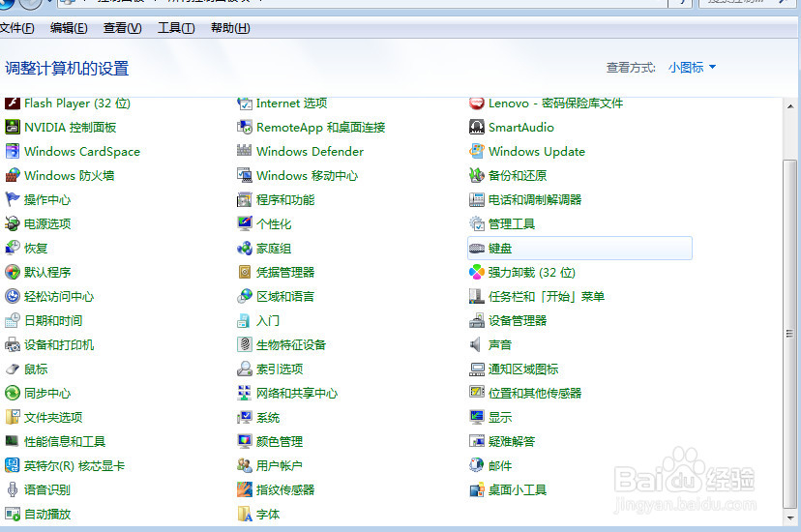This screenshot has height=532, width=801.
Task: Click the 通知区域图标 link
Action: click(523, 369)
